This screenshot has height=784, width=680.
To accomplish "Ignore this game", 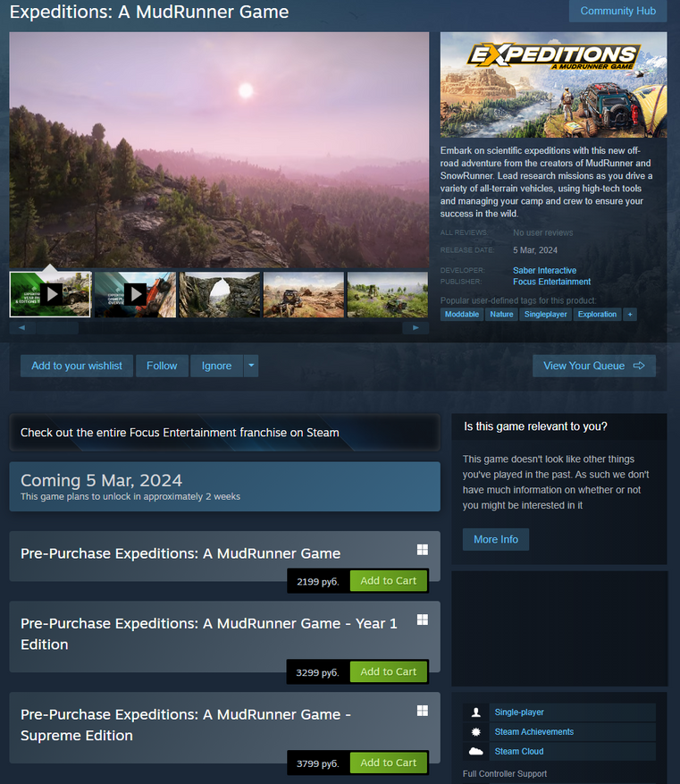I will point(216,366).
